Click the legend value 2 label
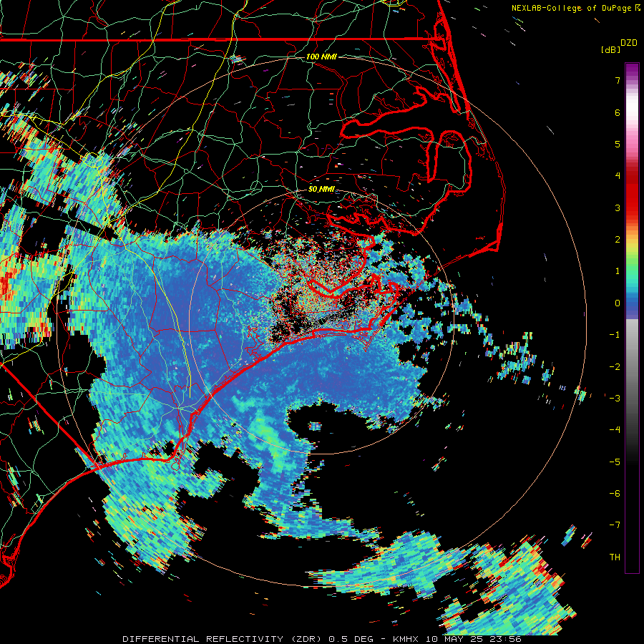644x644 pixels. (618, 240)
